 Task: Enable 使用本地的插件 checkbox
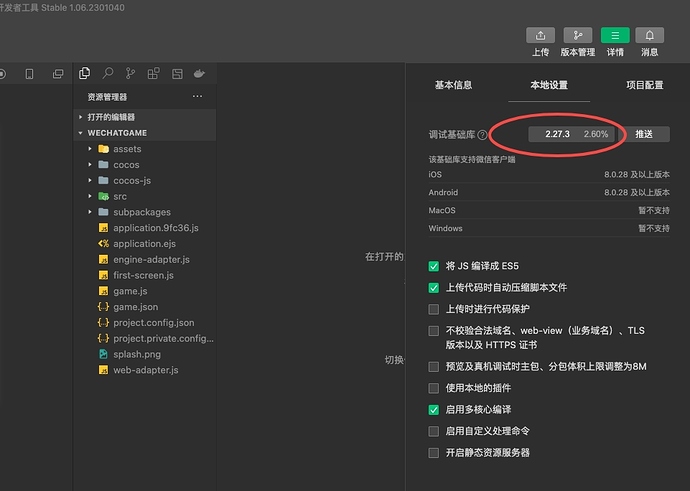point(433,388)
